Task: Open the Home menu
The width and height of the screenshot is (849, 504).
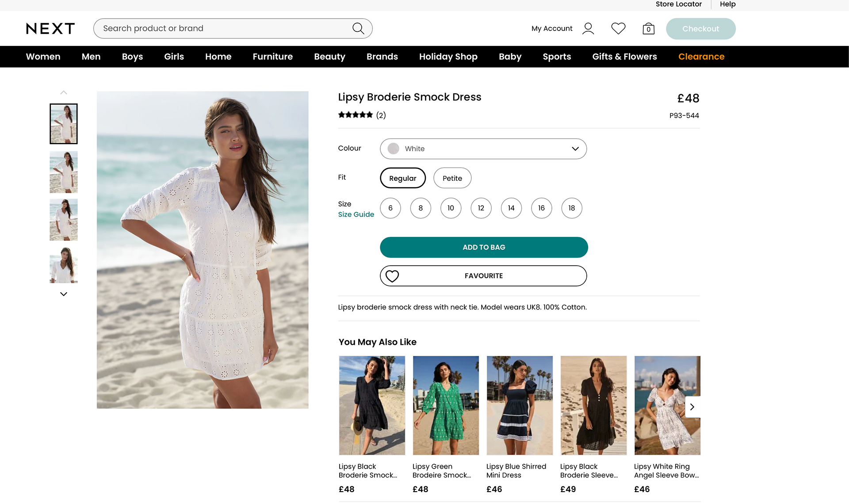Action: [218, 57]
